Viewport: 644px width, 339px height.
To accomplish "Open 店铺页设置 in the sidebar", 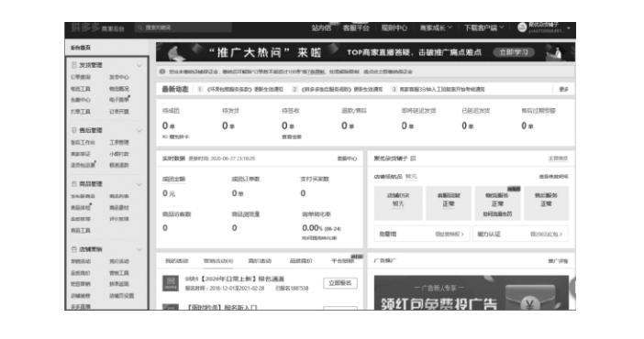I will pyautogui.click(x=122, y=296).
